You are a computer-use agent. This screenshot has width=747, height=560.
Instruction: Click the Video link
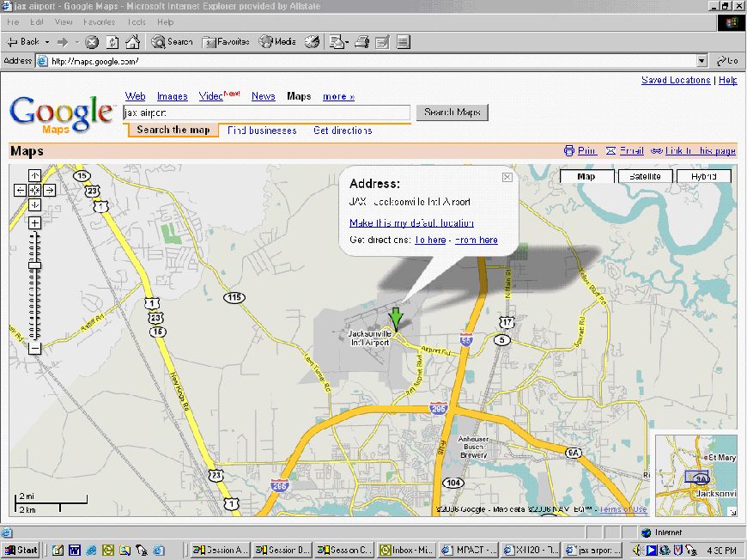click(x=211, y=96)
